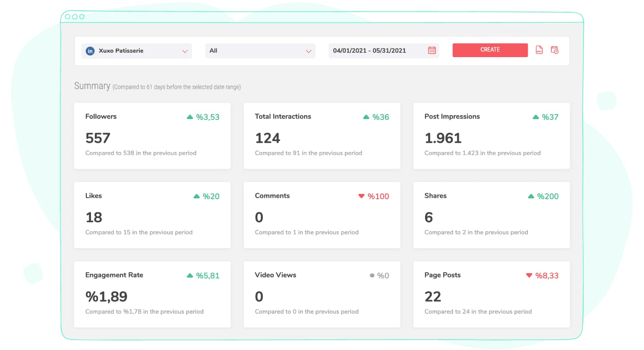Click the Video Views card title
Image resolution: width=644 pixels, height=350 pixels.
(275, 275)
